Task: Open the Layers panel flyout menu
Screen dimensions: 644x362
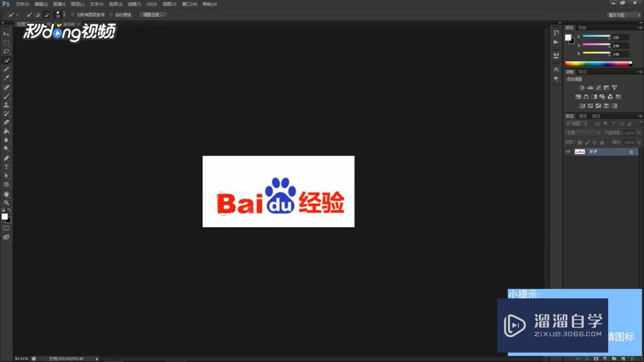Action: pos(640,116)
